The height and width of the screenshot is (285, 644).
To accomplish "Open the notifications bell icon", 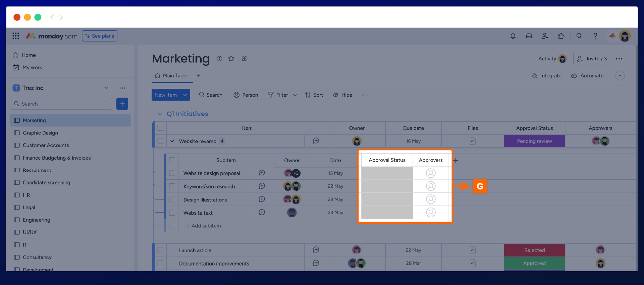I will (513, 36).
